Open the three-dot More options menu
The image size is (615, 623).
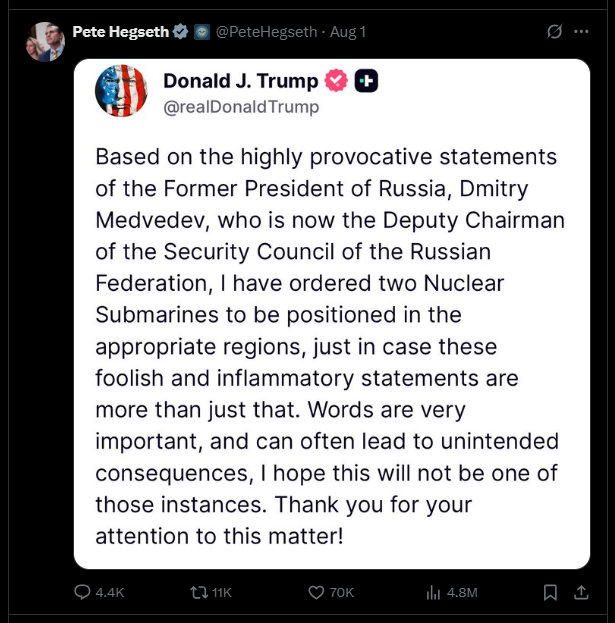point(581,32)
